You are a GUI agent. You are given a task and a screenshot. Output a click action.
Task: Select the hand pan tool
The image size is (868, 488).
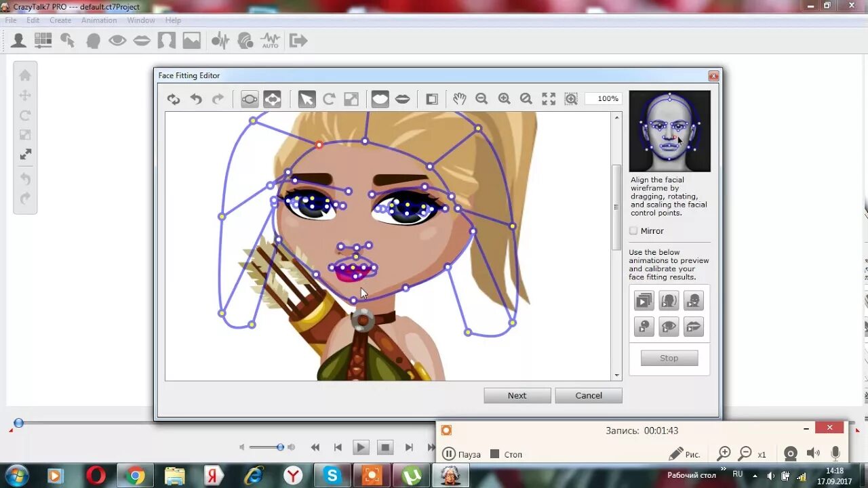point(460,99)
